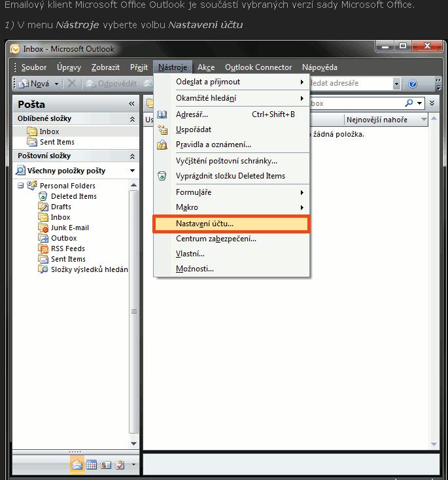Click the search magnifier icon
This screenshot has width=448, height=480.
(409, 103)
